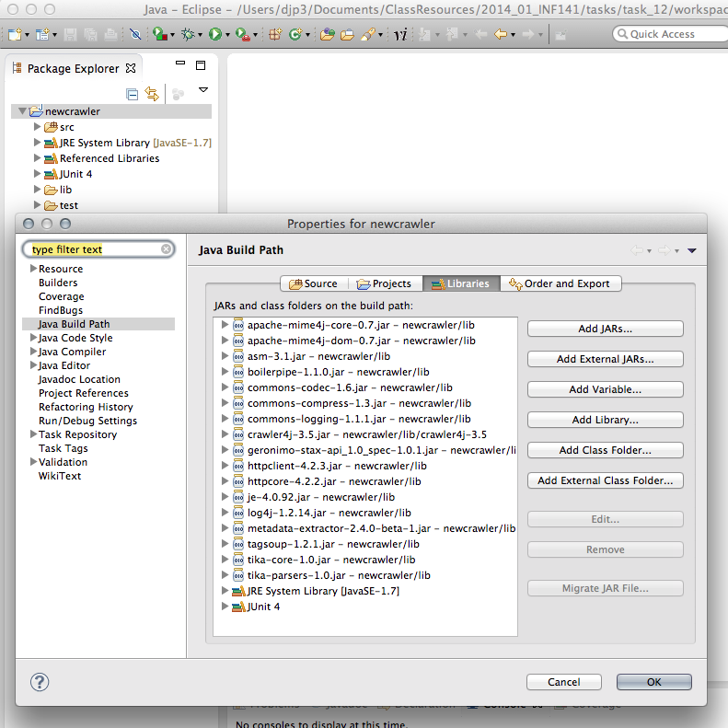Screen dimensions: 728x728
Task: Click the Add Library... button
Action: tap(605, 420)
